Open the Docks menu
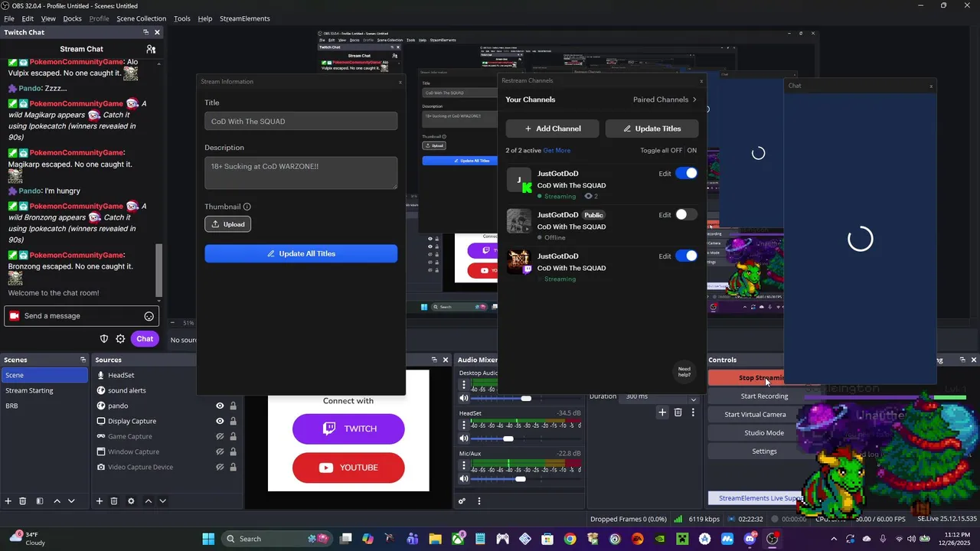Screen dimensions: 980x551 click(x=72, y=18)
